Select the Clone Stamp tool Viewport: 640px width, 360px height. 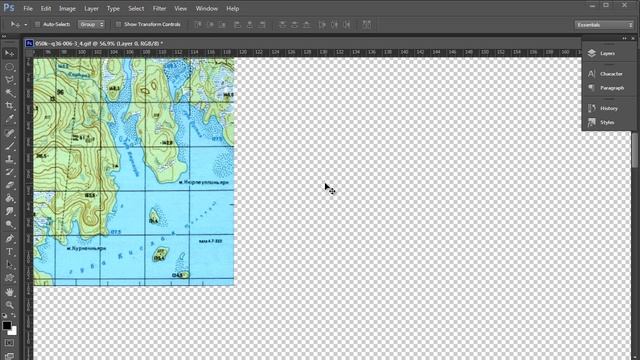pyautogui.click(x=9, y=159)
